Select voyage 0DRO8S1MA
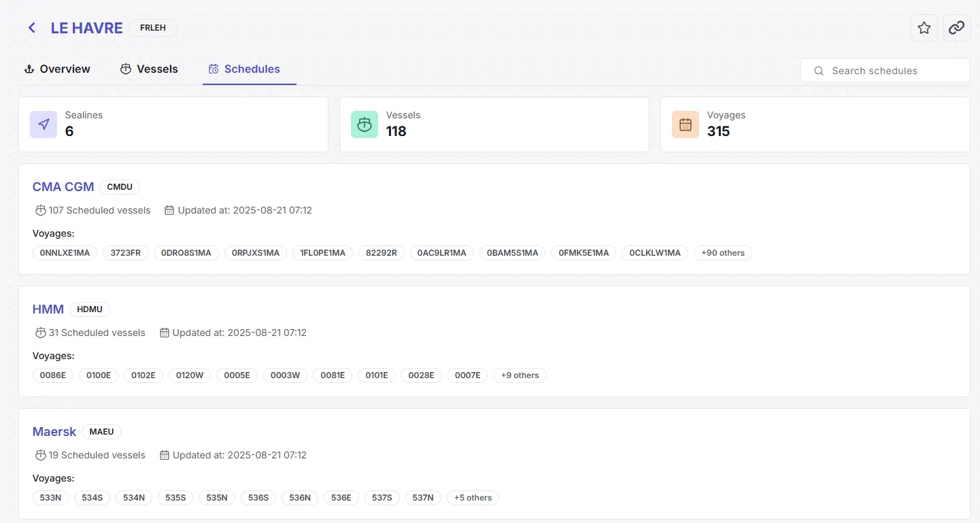 pos(186,253)
